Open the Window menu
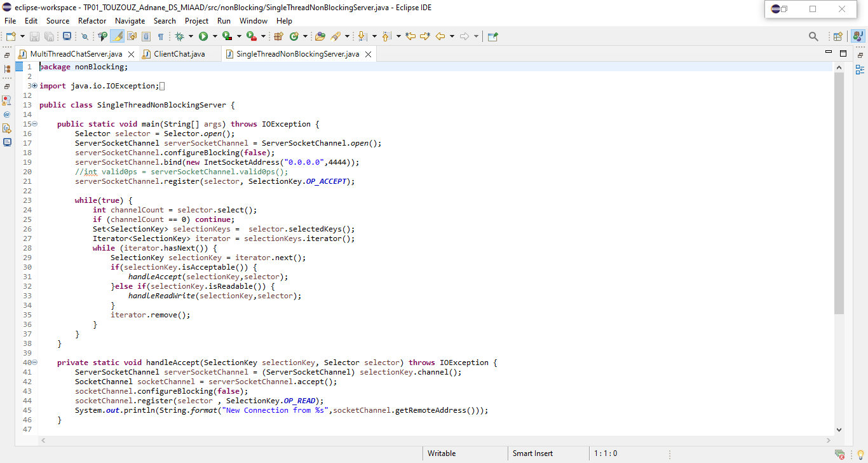868x463 pixels. tap(253, 21)
